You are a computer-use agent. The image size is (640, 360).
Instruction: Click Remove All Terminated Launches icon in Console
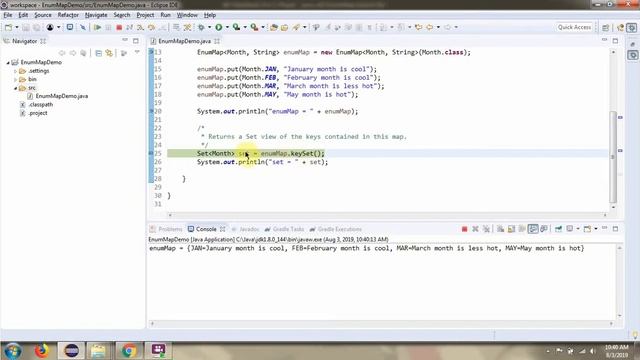486,229
